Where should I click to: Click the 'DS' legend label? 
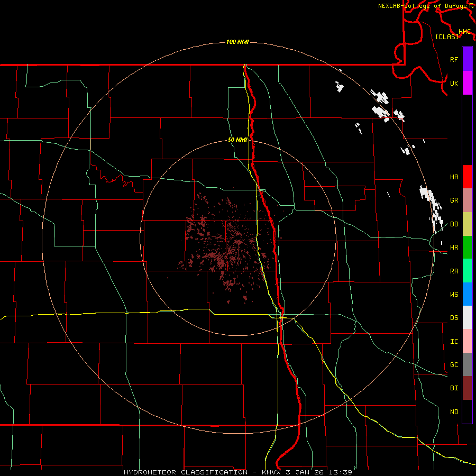pyautogui.click(x=454, y=318)
